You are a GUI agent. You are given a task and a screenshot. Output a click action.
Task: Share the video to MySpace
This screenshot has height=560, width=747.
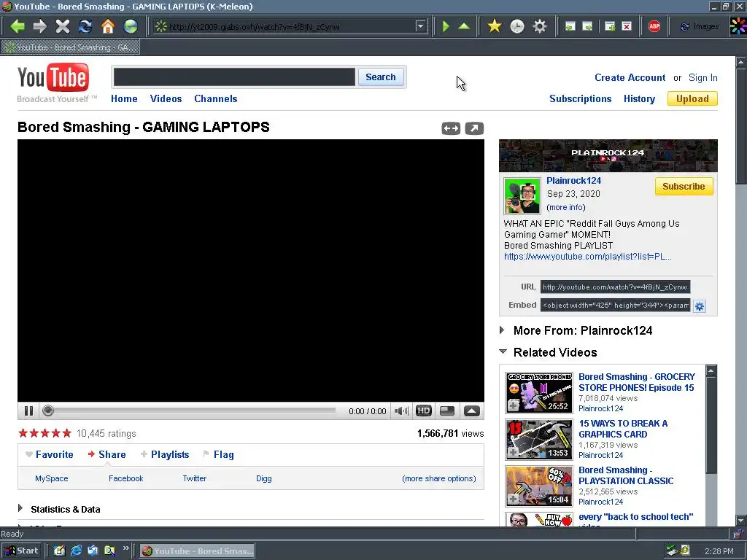click(x=52, y=478)
